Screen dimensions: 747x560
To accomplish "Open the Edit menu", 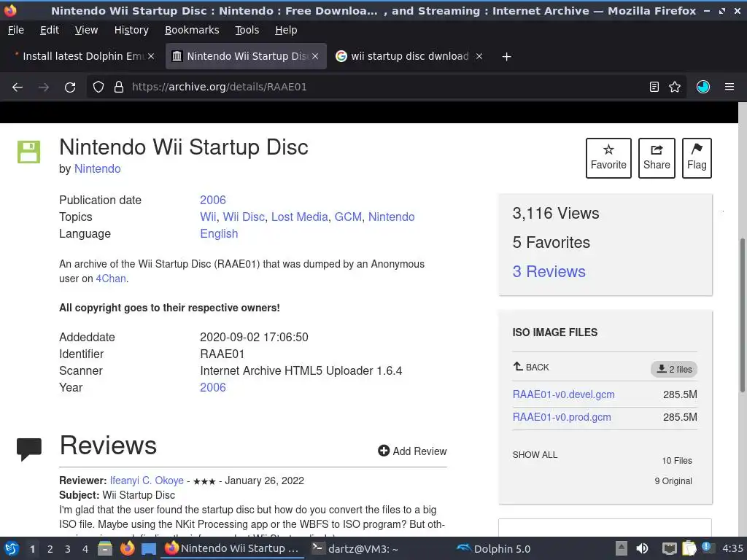I will point(50,30).
